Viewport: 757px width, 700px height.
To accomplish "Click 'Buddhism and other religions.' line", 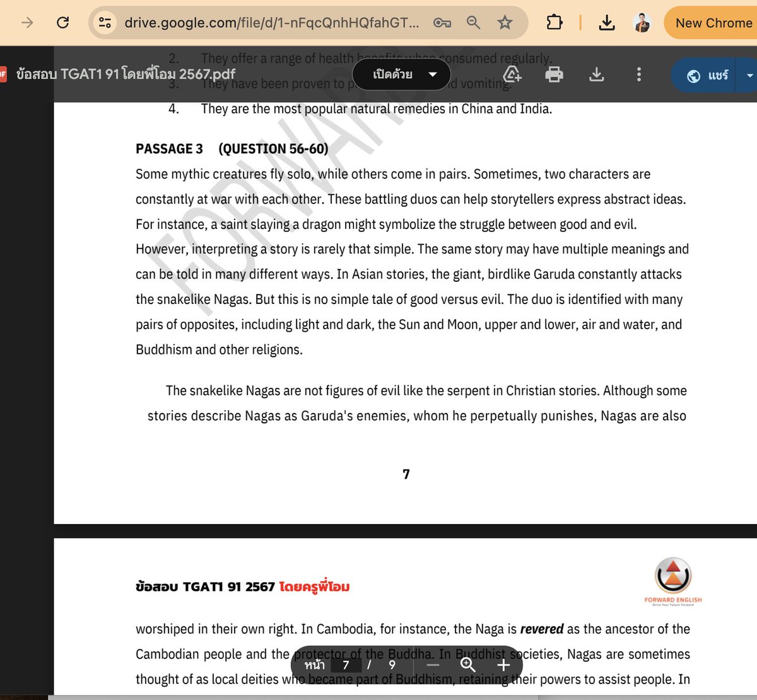I will tap(219, 350).
